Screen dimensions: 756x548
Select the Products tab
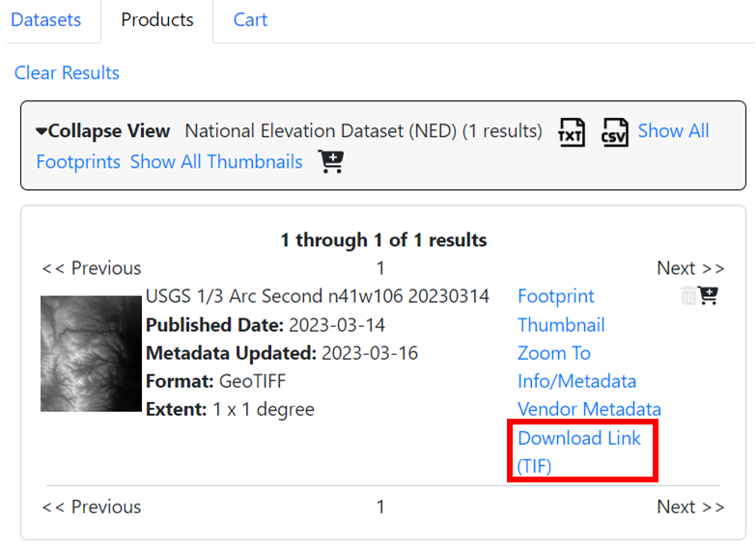[x=157, y=20]
